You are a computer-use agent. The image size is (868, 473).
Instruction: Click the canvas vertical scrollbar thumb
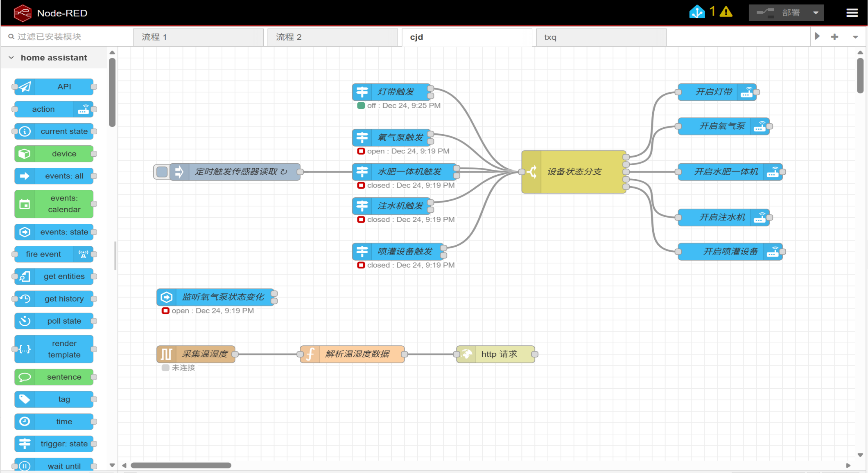click(860, 76)
